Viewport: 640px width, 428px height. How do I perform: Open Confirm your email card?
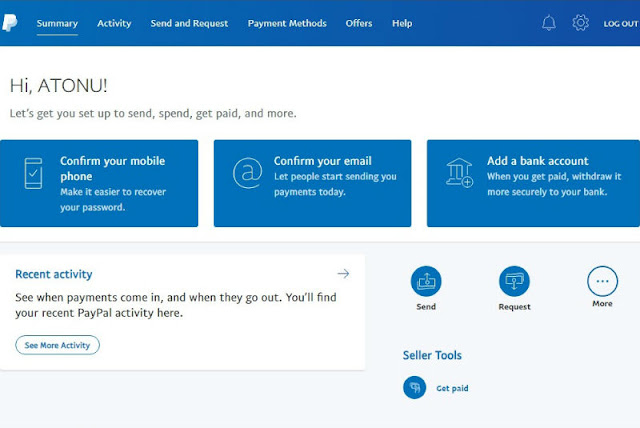[x=313, y=183]
